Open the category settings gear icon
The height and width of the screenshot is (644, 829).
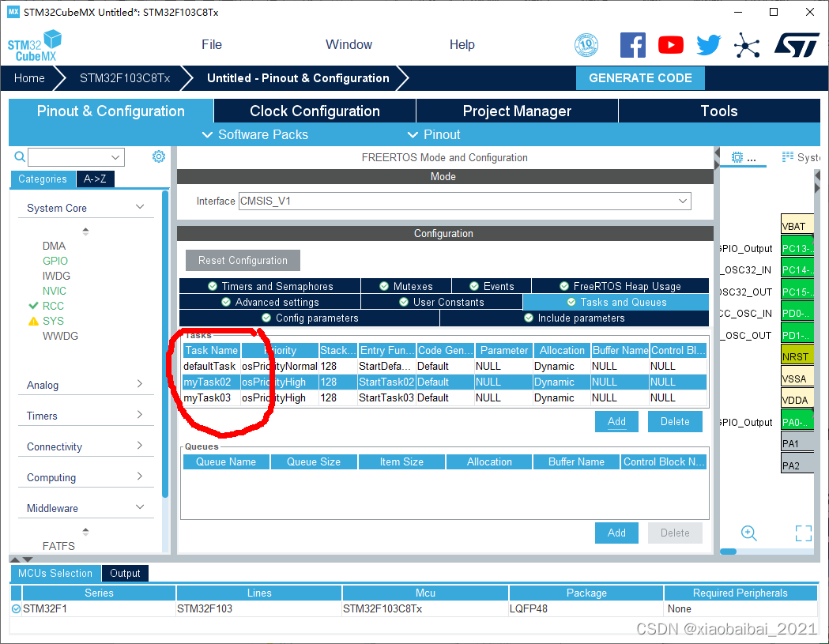point(158,156)
